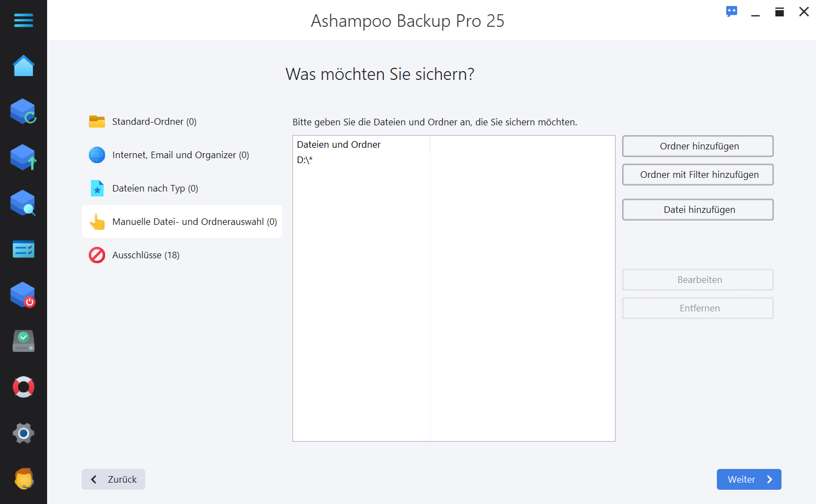This screenshot has height=504, width=816.
Task: Click the Internet globe icon
Action: [97, 155]
